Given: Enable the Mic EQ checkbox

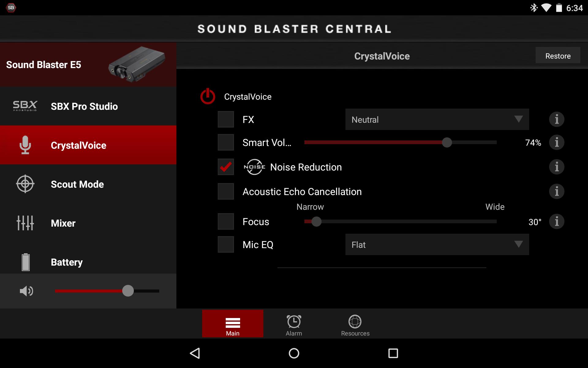Looking at the screenshot, I should 226,244.
